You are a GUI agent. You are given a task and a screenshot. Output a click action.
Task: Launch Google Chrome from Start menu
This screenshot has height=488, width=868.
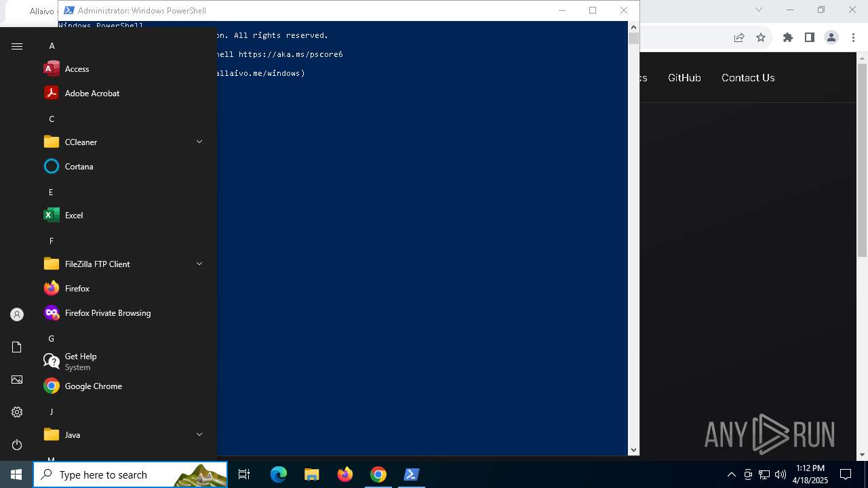[x=125, y=386]
